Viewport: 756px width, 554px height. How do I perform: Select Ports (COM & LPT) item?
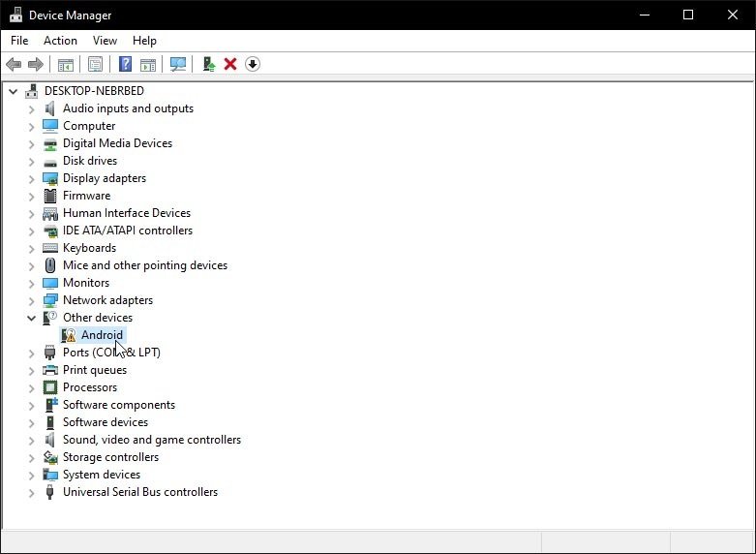[x=111, y=353]
